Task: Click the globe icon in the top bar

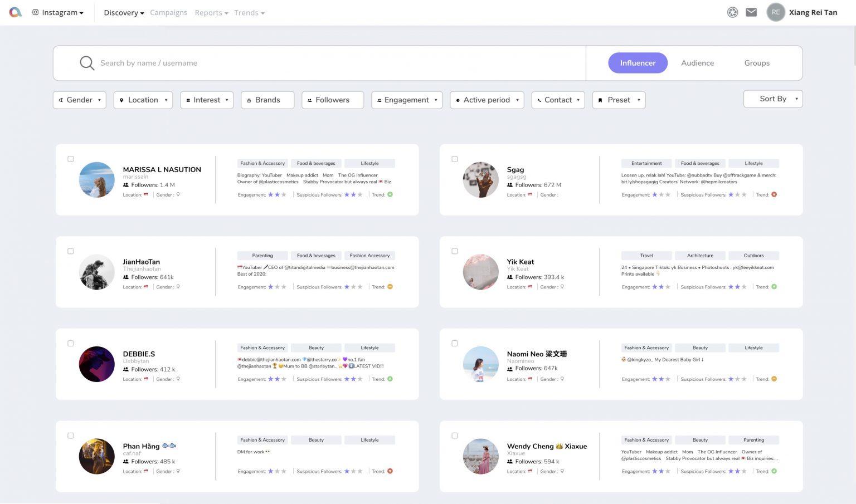Action: coord(732,12)
